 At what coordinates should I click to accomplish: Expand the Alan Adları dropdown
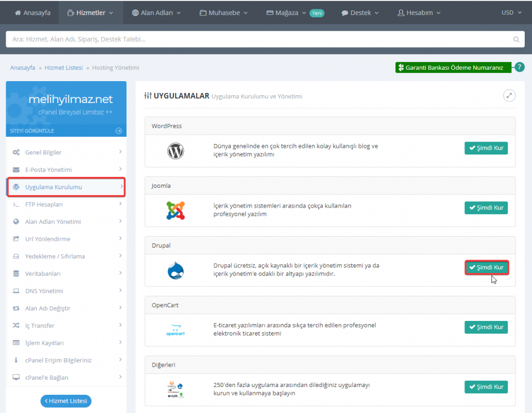pos(156,12)
